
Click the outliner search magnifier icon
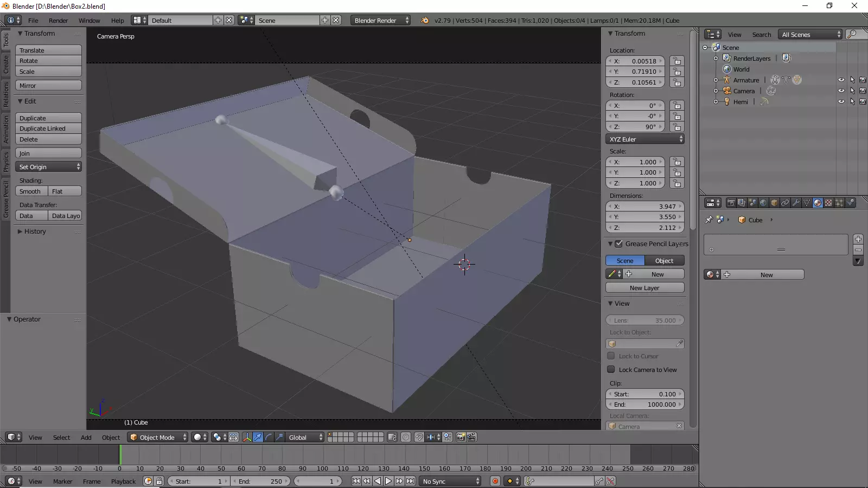point(852,34)
